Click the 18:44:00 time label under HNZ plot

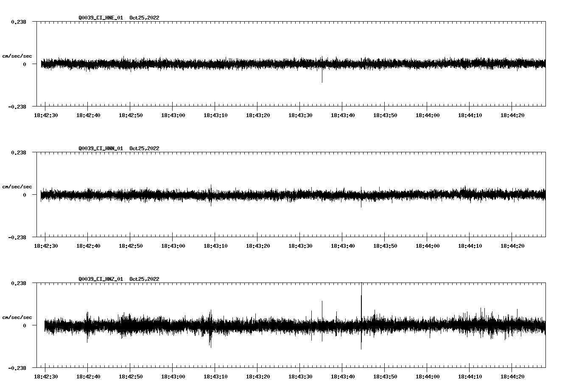pos(428,377)
